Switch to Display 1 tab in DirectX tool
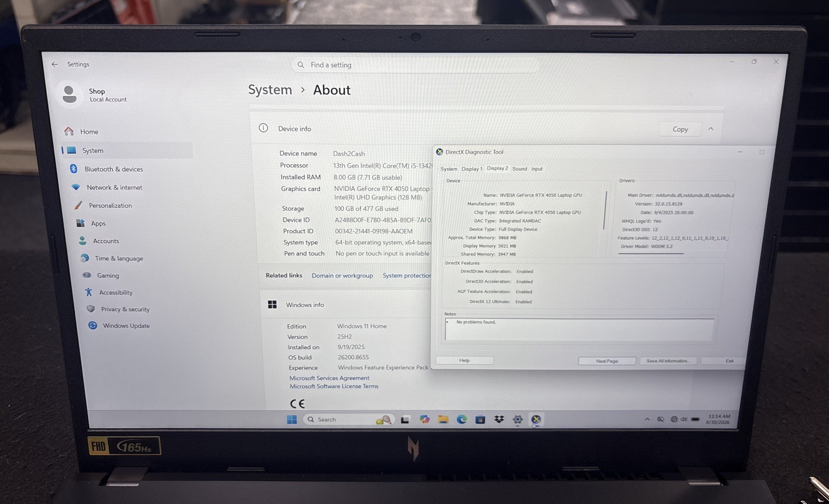This screenshot has height=504, width=829. point(472,169)
